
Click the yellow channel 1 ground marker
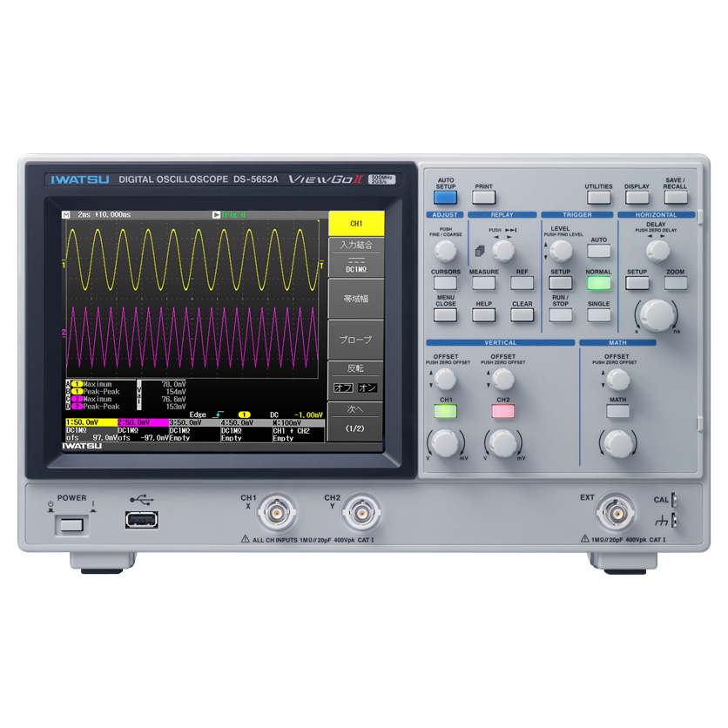[x=64, y=265]
